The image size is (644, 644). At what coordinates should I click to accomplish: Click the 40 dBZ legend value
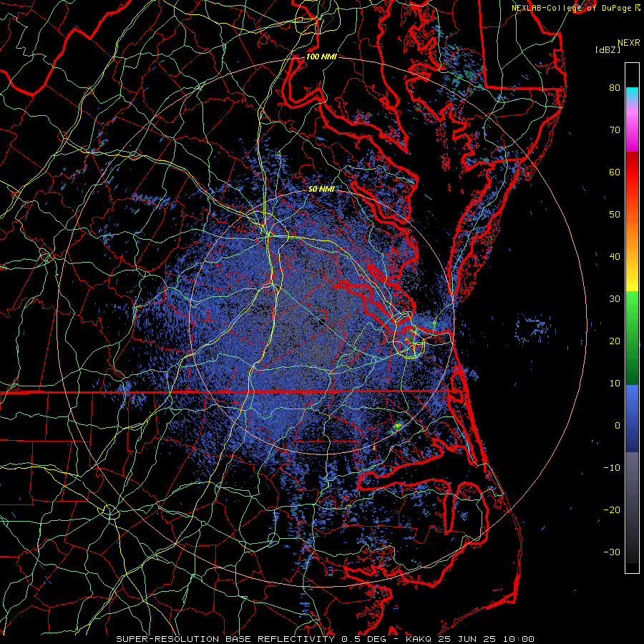(x=615, y=257)
